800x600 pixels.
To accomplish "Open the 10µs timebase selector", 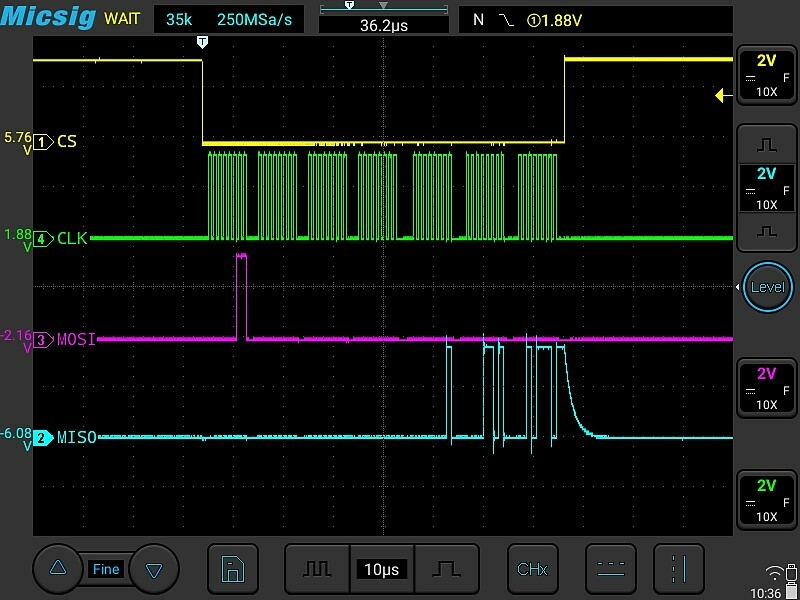I will pos(381,569).
